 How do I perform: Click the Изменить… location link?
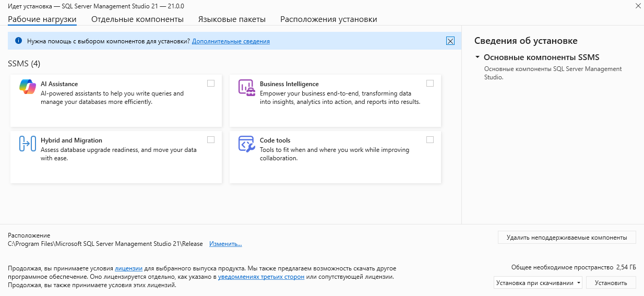pos(225,244)
